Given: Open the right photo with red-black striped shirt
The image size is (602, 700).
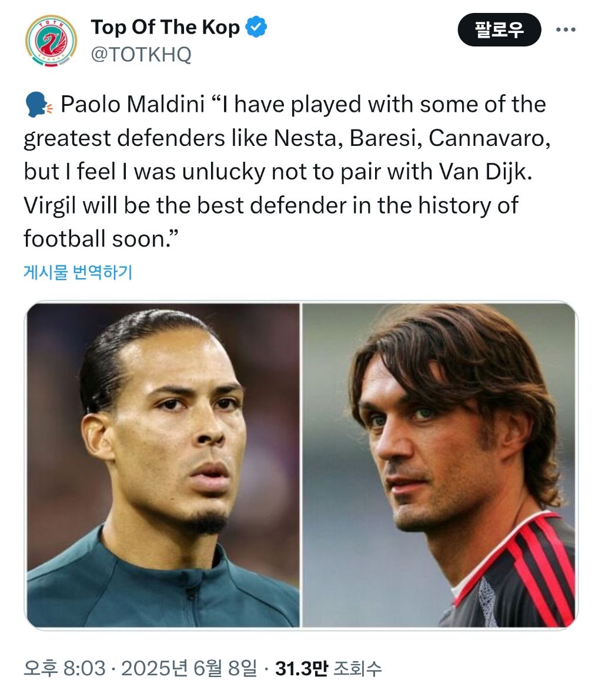Looking at the screenshot, I should pos(439,465).
